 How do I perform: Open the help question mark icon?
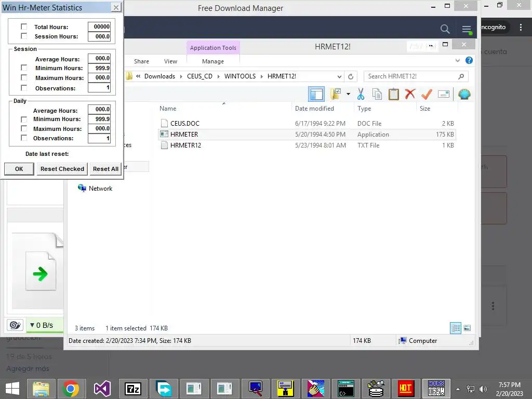click(x=469, y=60)
